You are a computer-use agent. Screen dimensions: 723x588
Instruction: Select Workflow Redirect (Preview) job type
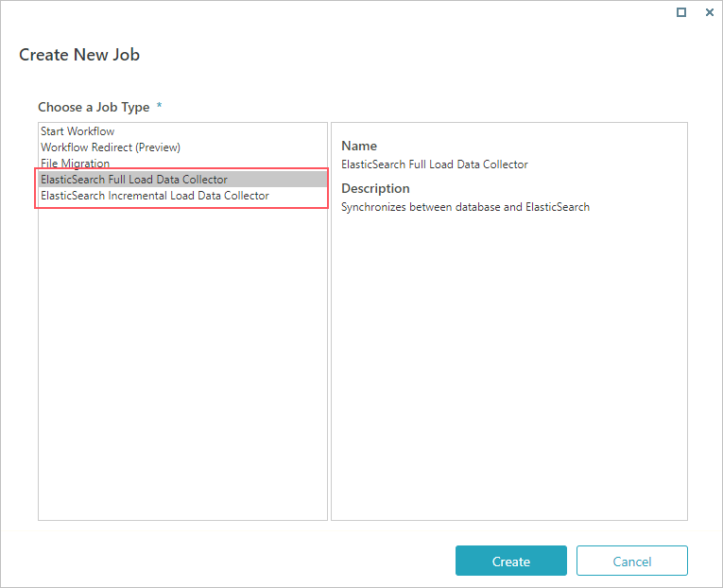182,147
